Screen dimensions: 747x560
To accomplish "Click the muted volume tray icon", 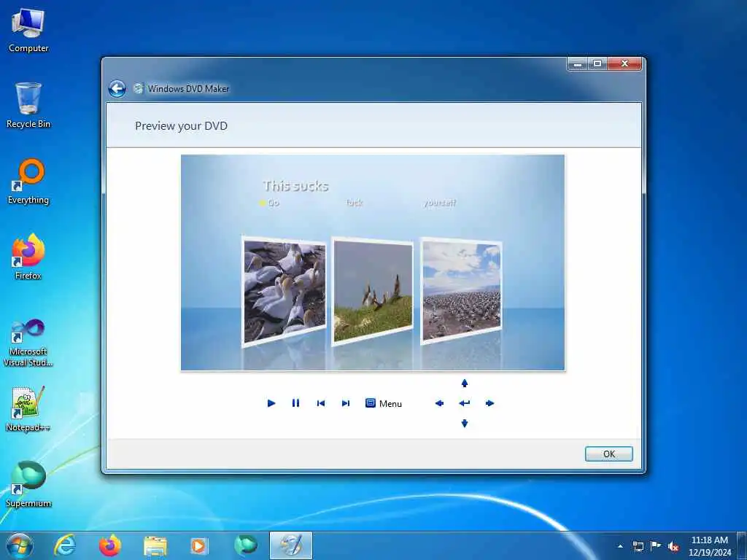I will tap(673, 547).
